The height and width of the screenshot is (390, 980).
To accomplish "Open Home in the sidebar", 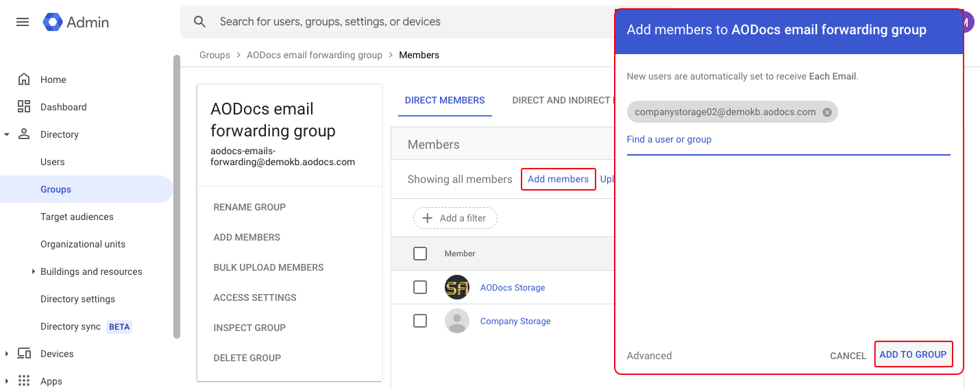I will (x=53, y=80).
